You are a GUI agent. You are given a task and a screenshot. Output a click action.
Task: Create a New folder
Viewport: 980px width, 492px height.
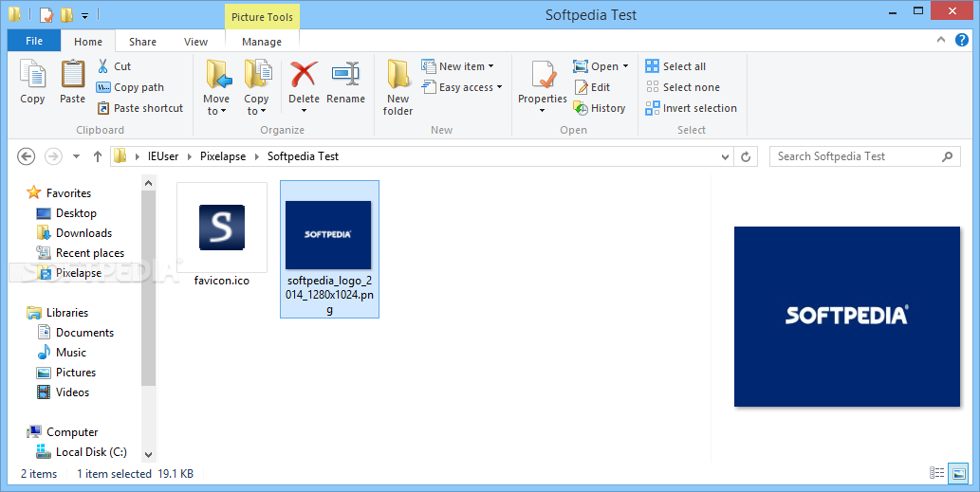point(398,87)
